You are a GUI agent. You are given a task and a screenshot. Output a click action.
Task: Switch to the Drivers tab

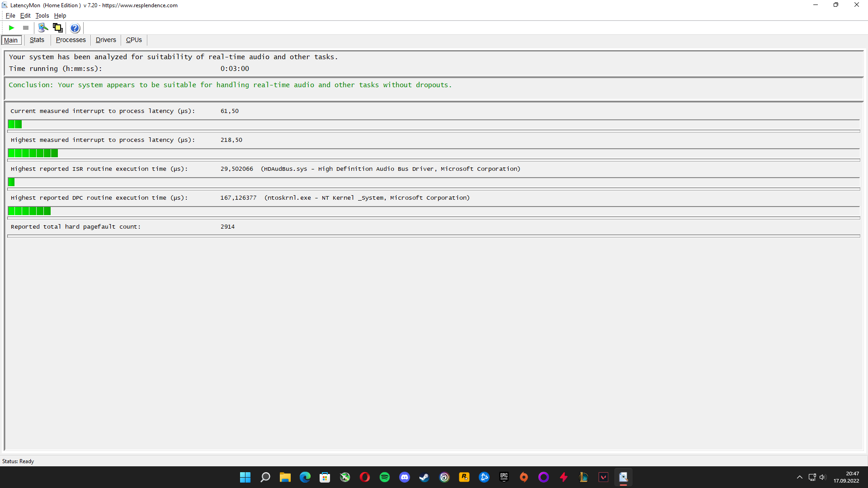click(x=106, y=40)
